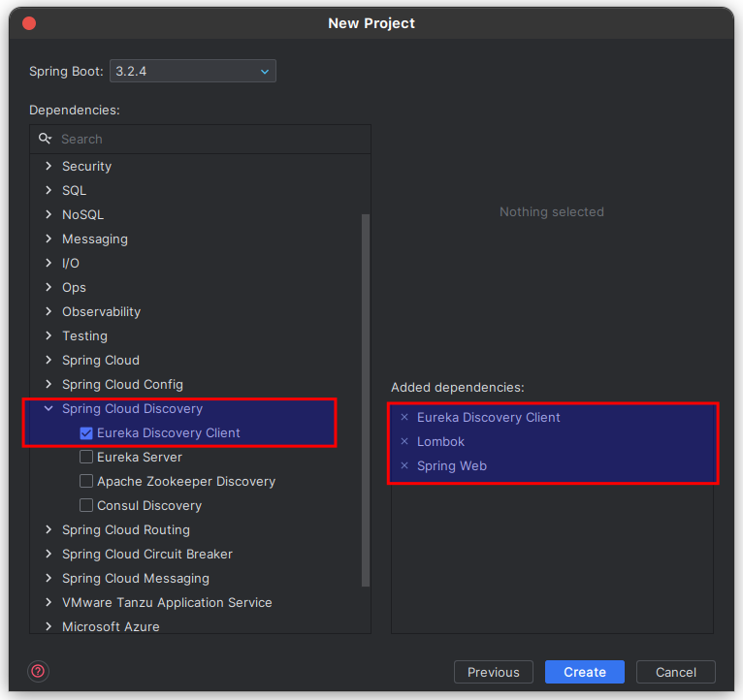Remove Lombok from added dependencies
Screen dimensions: 743x700
(404, 441)
